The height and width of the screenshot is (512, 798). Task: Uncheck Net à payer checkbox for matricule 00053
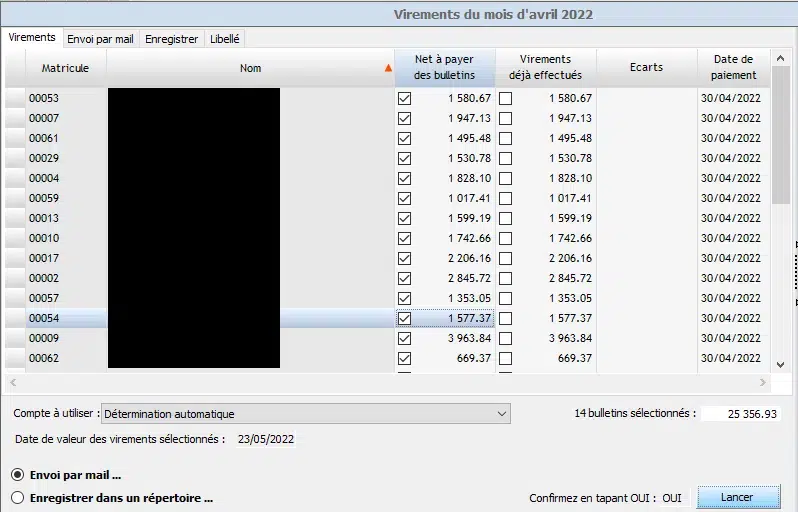click(404, 98)
